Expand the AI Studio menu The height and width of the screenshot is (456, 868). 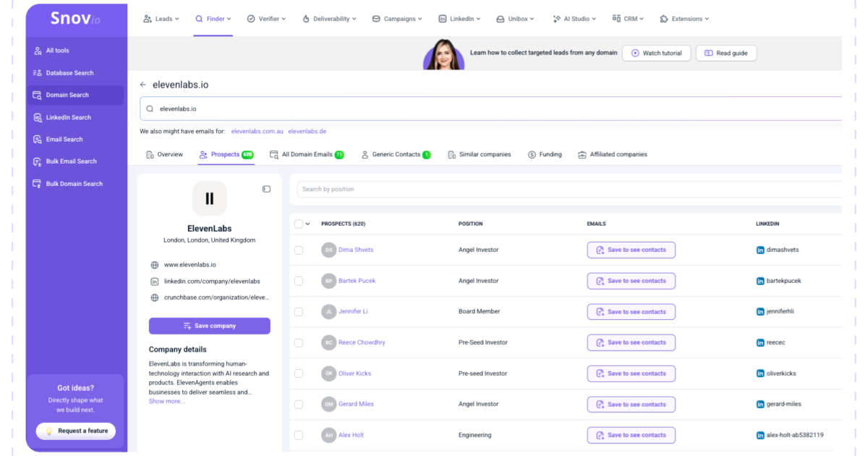coord(574,19)
